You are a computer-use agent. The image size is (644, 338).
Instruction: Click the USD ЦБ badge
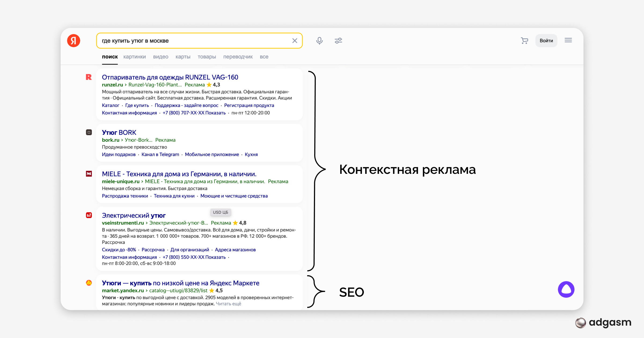pyautogui.click(x=220, y=212)
